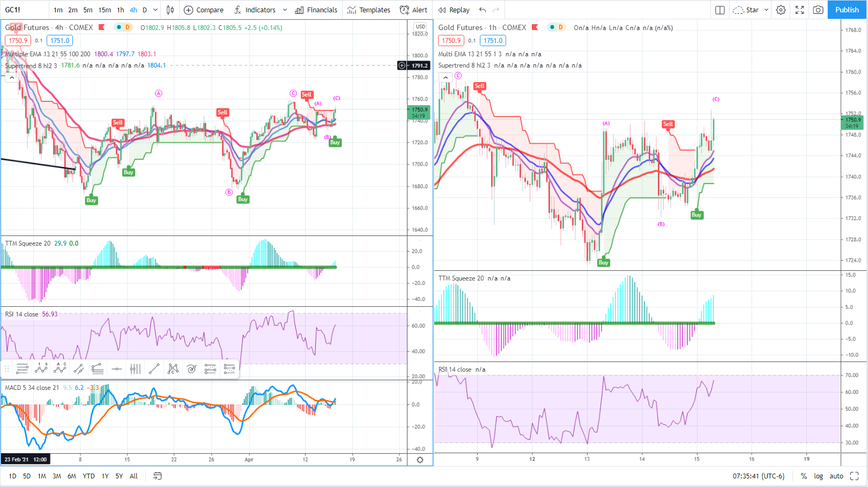This screenshot has width=868, height=487.
Task: Open the timeframe interval dropdown arrow
Action: 155,10
